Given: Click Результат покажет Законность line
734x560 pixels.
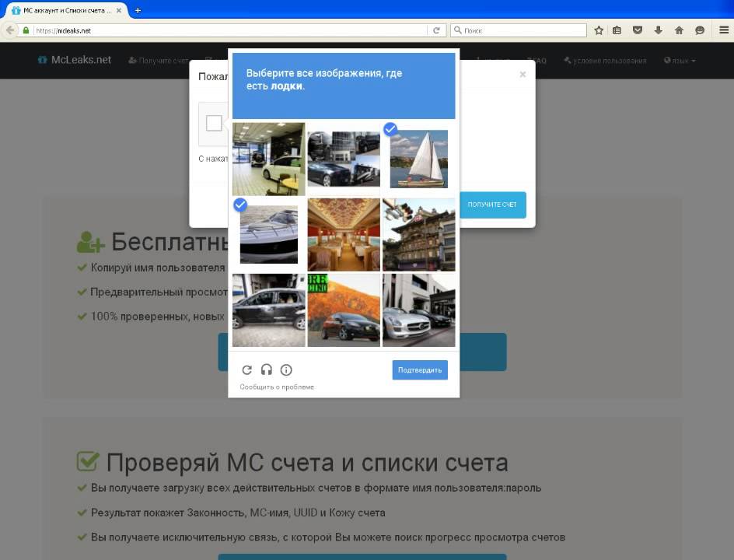Looking at the screenshot, I should 238,513.
